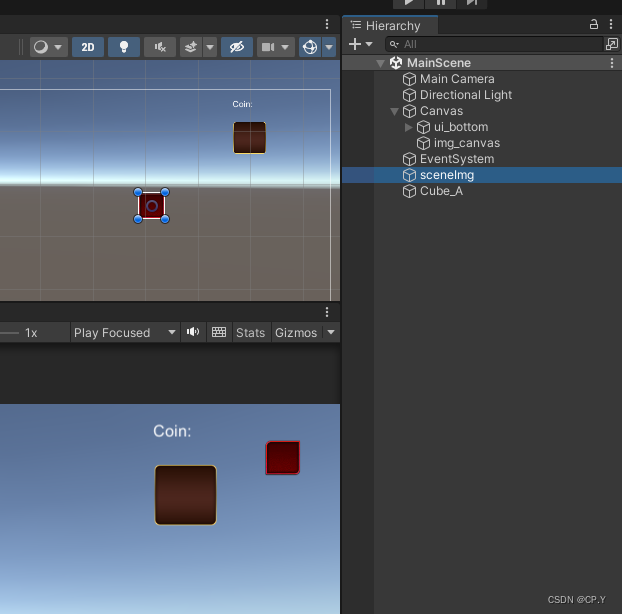Toggle 2D view mode in Scene toolbar
This screenshot has height=614, width=622.
point(88,47)
